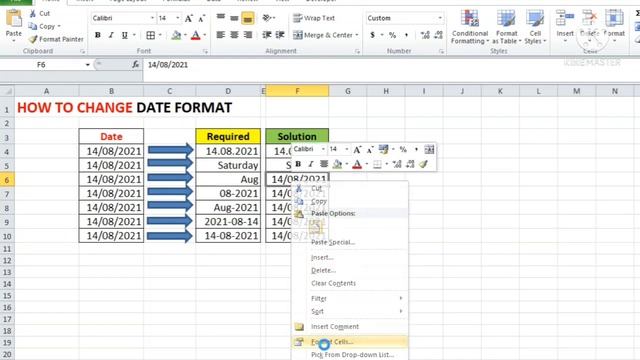Click the formula bar showing 14/08/2021

pyautogui.click(x=391, y=65)
